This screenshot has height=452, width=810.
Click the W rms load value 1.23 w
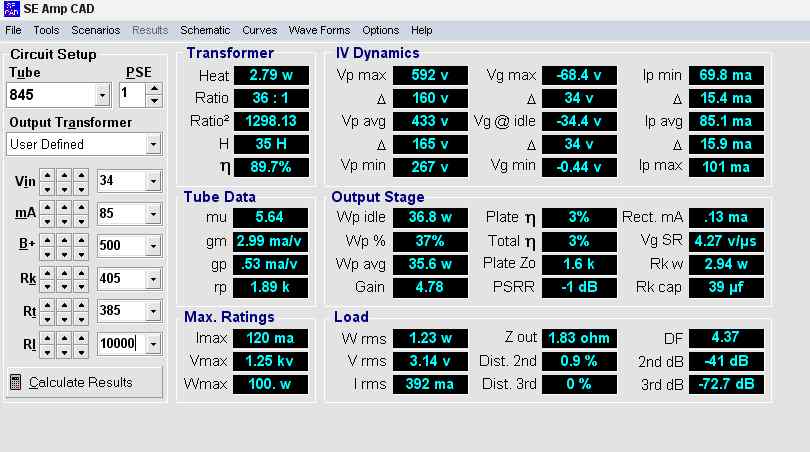click(x=430, y=339)
